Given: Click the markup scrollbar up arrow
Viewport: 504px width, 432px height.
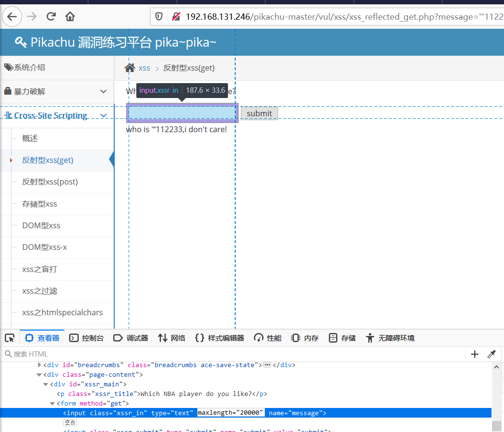Looking at the screenshot, I should 496,367.
